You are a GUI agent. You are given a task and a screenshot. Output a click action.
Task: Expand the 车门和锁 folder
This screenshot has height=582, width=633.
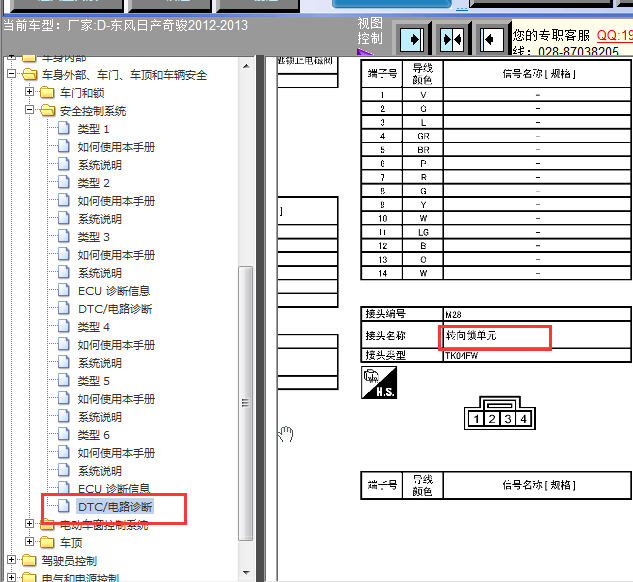point(29,92)
